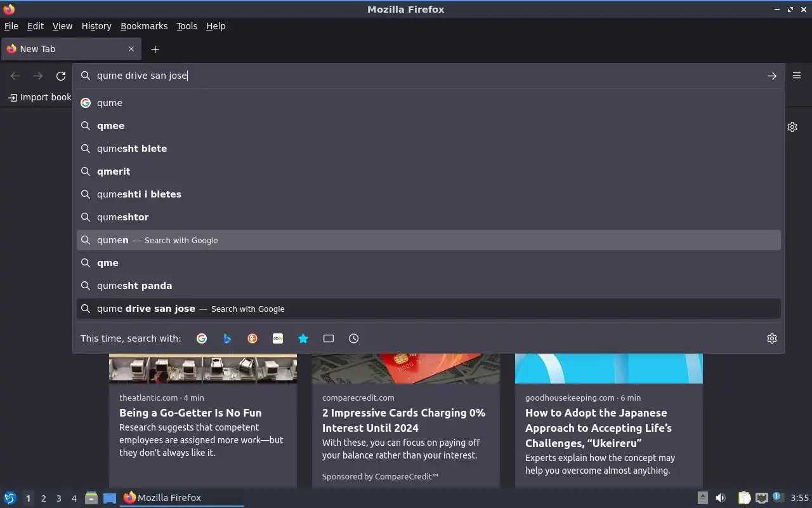Click the comparecredit.com card thumbnail image
Screen dimensions: 812x508
point(406,368)
